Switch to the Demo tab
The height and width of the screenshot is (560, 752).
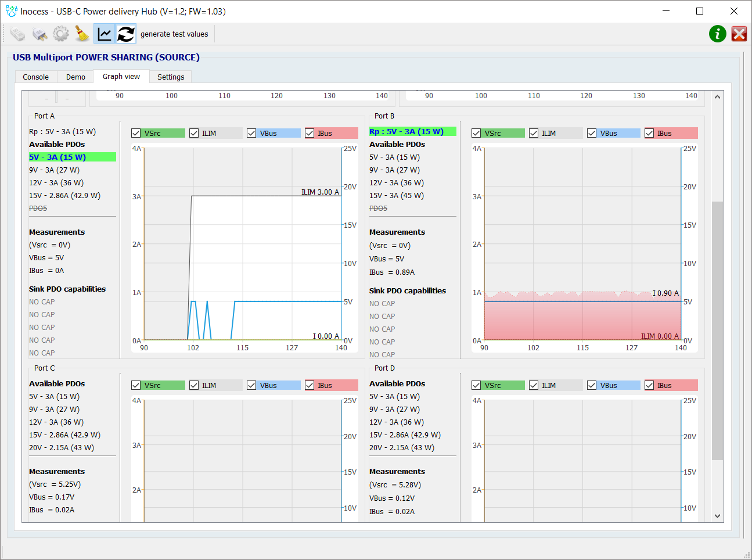(75, 77)
